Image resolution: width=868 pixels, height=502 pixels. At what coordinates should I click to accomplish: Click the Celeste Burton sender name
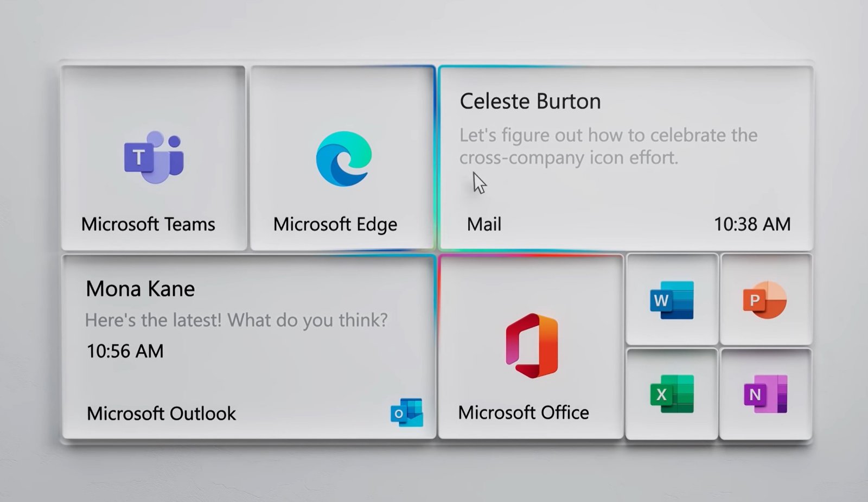pos(530,101)
